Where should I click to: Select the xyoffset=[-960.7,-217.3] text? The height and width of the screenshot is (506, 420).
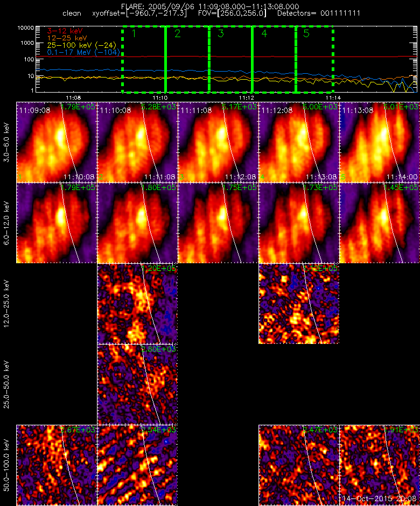[x=139, y=13]
